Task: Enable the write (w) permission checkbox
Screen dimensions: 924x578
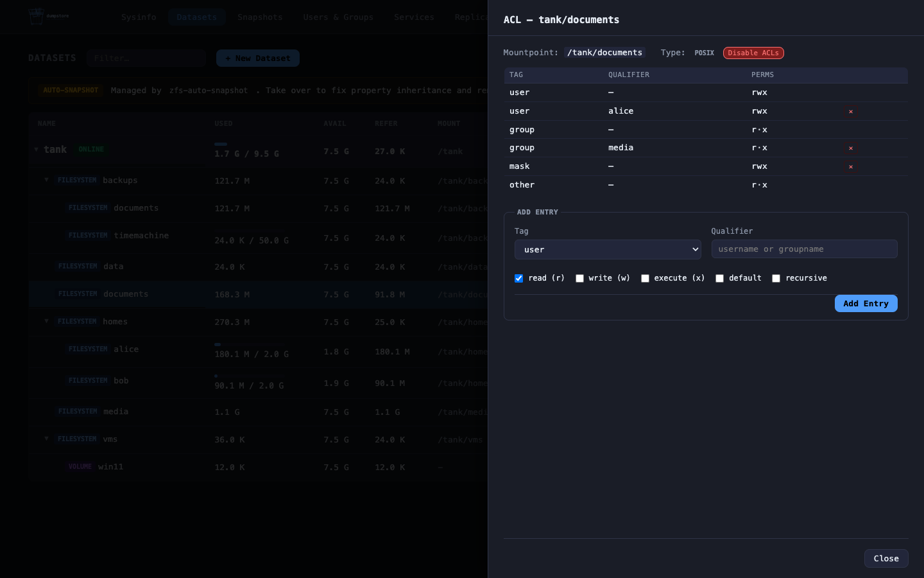Action: pyautogui.click(x=579, y=278)
